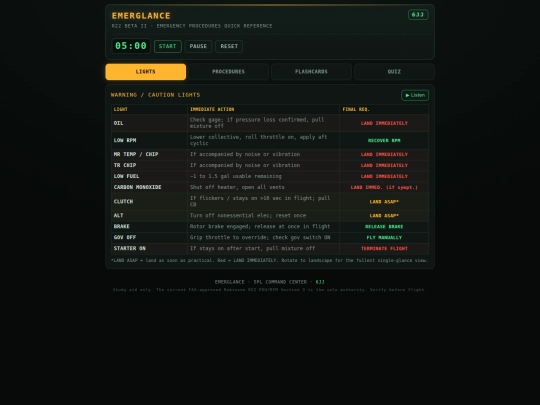Click 'Study aid only' disclaimer text
Image resolution: width=540 pixels, height=405 pixels.
click(x=270, y=290)
